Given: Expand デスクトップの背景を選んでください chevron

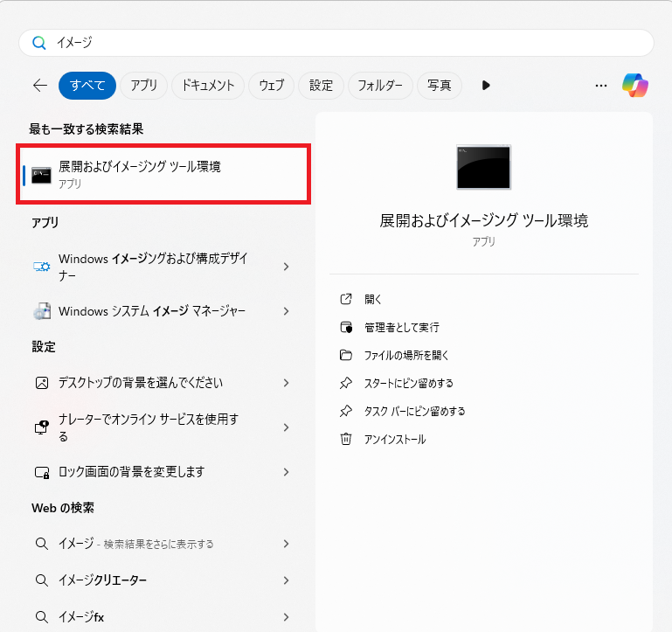Looking at the screenshot, I should pyautogui.click(x=286, y=383).
